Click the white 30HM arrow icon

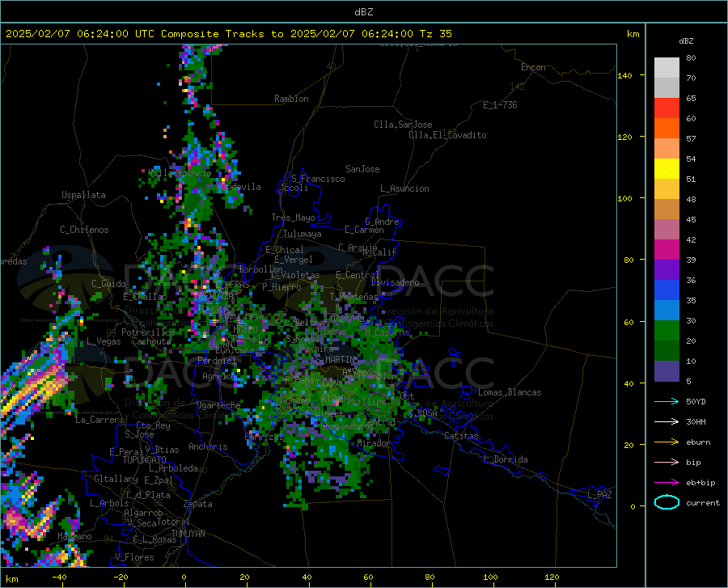click(x=667, y=421)
